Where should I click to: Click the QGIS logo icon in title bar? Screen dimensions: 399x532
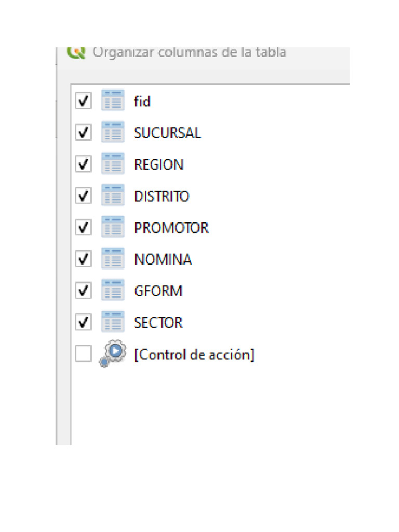coord(76,51)
